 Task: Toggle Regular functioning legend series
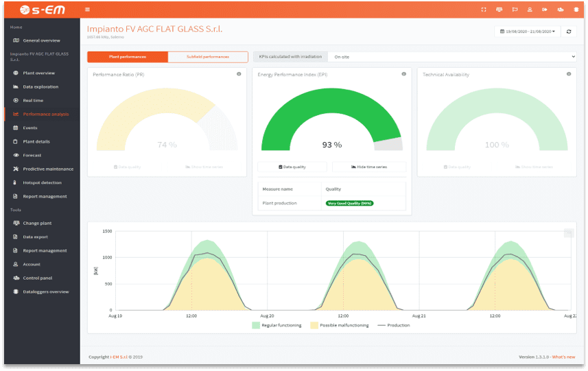[x=277, y=325]
